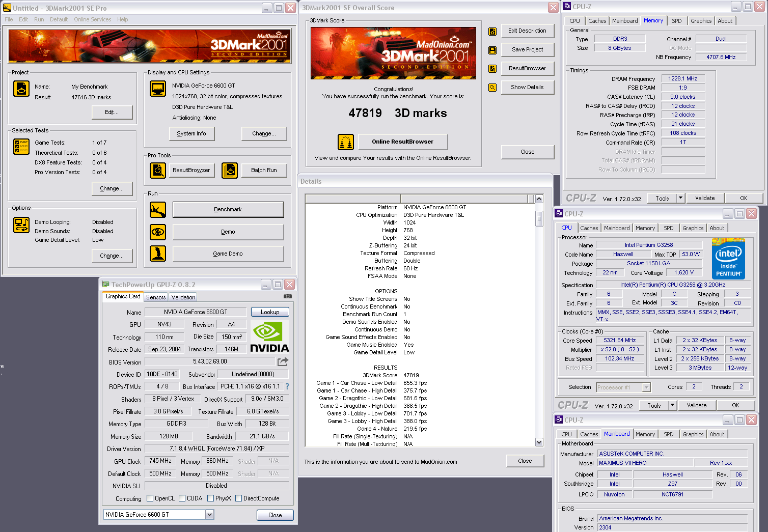Click the Online ResultBrowser button

coord(402,142)
